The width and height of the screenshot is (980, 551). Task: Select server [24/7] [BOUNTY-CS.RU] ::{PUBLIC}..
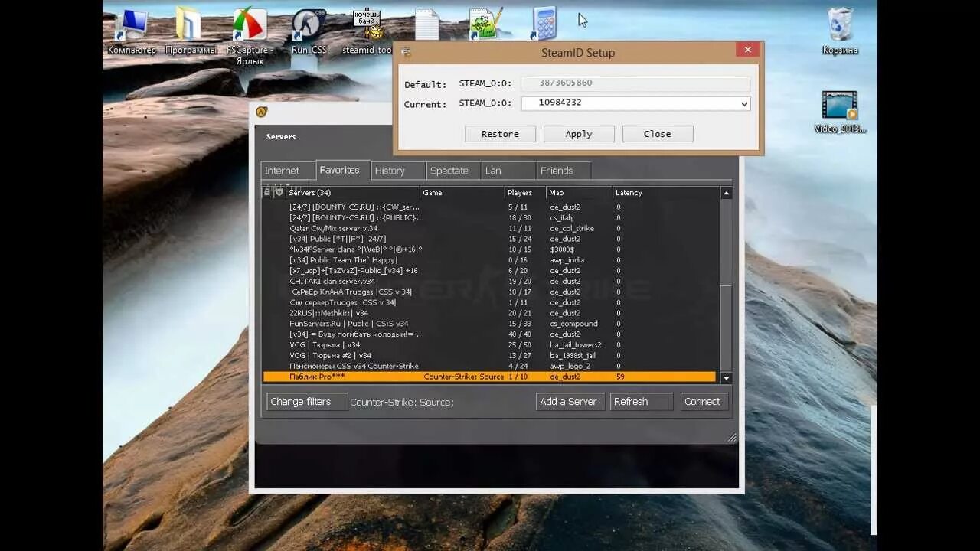[490, 218]
